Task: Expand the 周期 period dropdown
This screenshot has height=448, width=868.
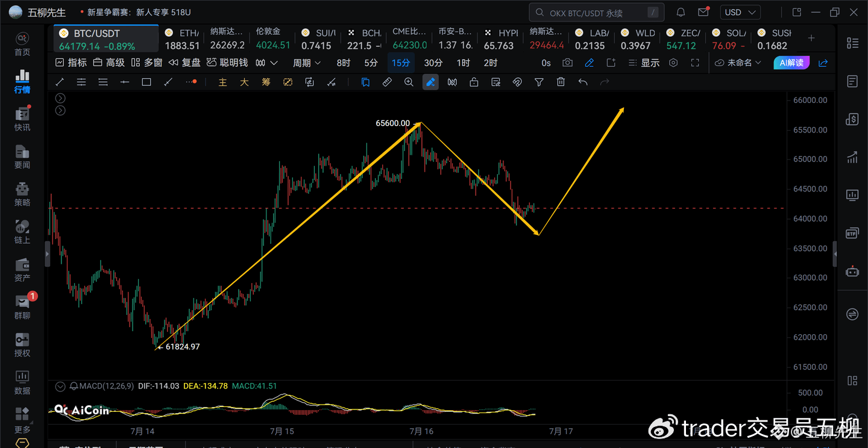Action: pyautogui.click(x=307, y=63)
